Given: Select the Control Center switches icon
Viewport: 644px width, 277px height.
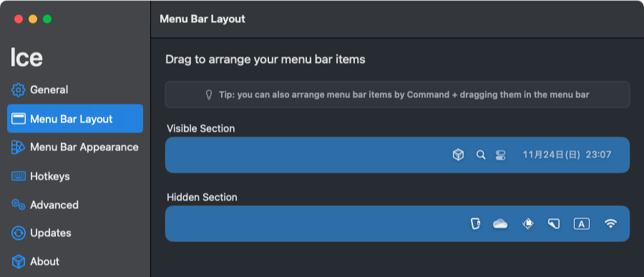Looking at the screenshot, I should click(500, 155).
